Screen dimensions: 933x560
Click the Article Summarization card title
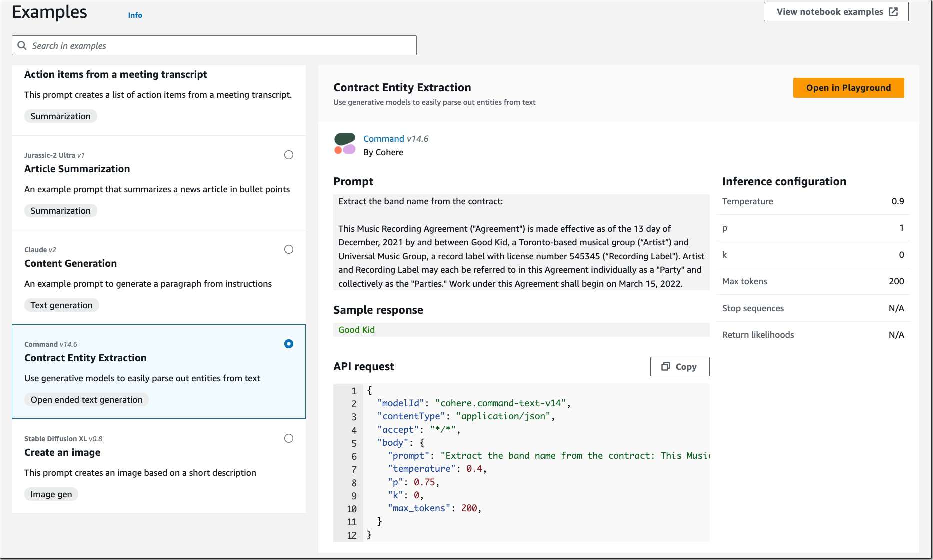(77, 169)
